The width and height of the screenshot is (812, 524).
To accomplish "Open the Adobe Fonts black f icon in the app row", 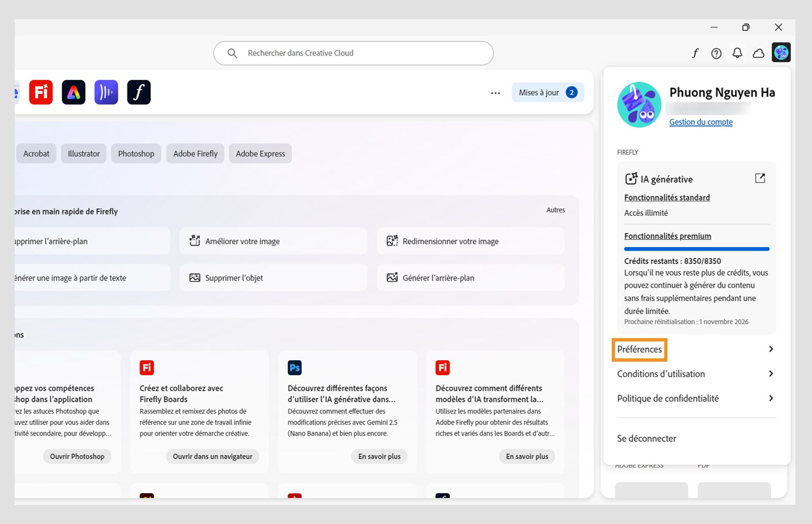I will [x=139, y=92].
